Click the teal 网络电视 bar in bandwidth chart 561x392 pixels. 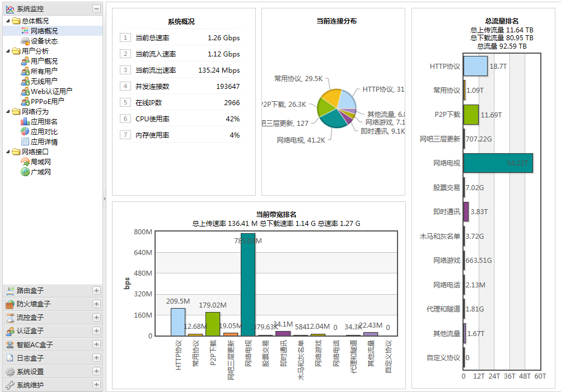(x=248, y=285)
